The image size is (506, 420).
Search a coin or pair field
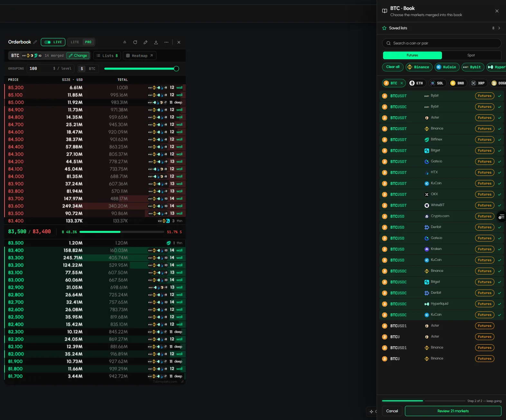(442, 43)
